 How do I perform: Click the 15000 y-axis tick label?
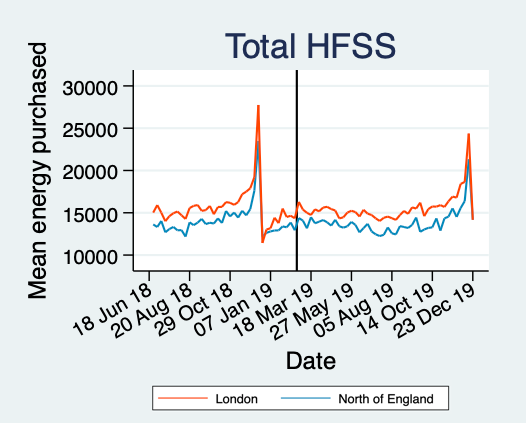(x=90, y=215)
